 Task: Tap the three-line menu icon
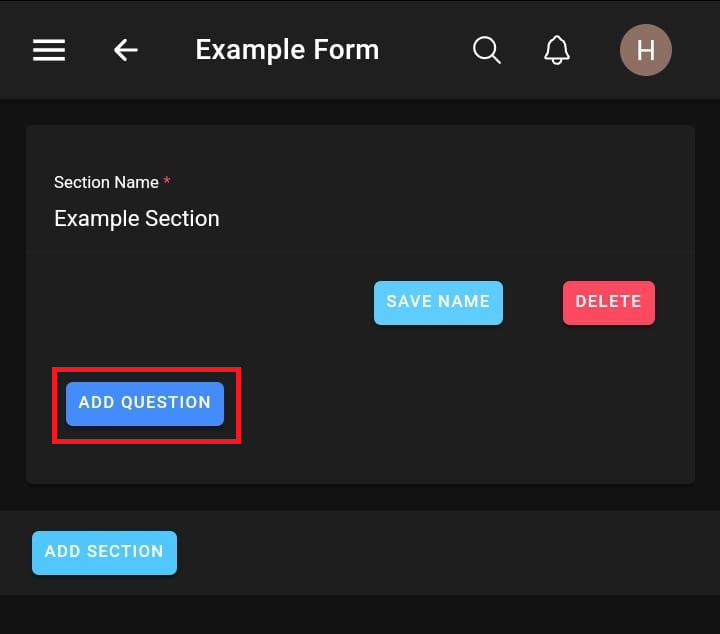(x=49, y=50)
